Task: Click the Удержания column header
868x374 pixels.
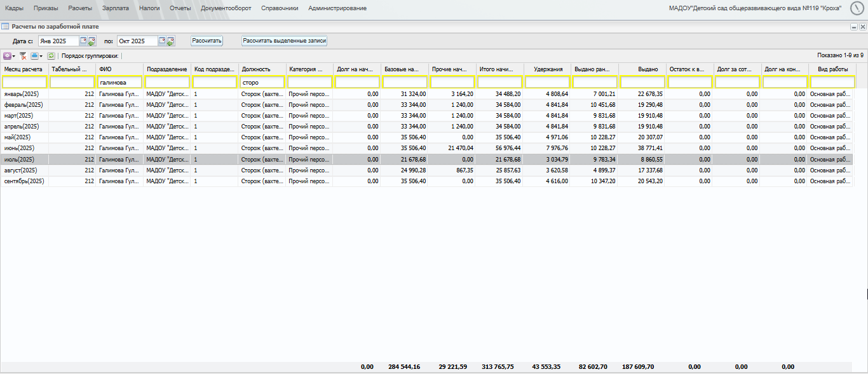Action: click(x=548, y=69)
